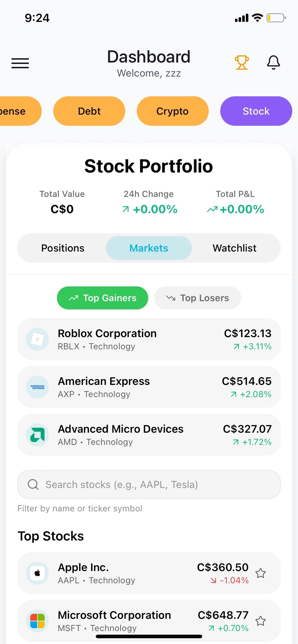This screenshot has width=298, height=644.
Task: Tap the Microsoft logo icon
Action: (37, 621)
